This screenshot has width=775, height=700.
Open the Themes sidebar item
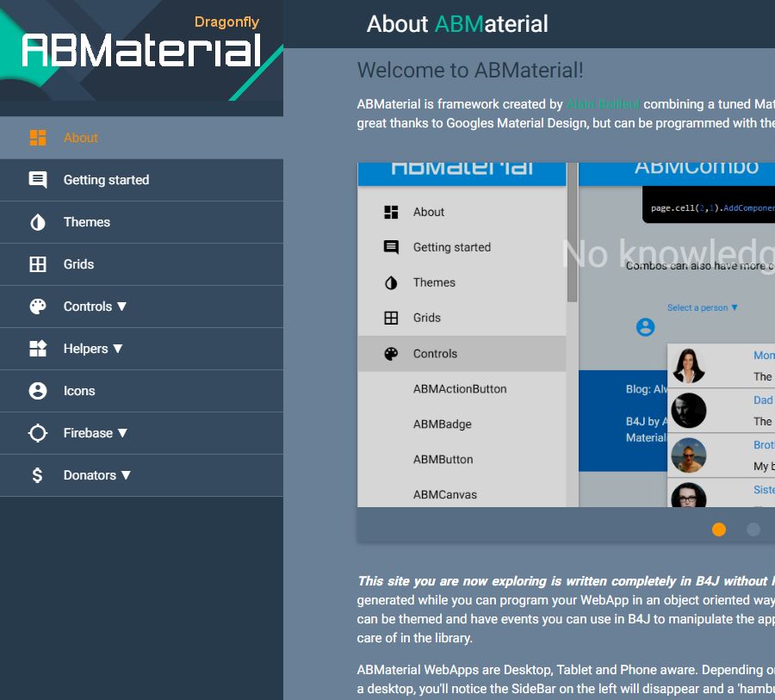point(141,222)
